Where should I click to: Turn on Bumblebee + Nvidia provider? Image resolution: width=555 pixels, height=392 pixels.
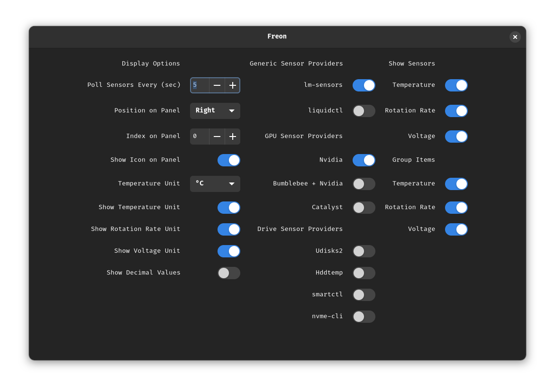[x=364, y=184]
